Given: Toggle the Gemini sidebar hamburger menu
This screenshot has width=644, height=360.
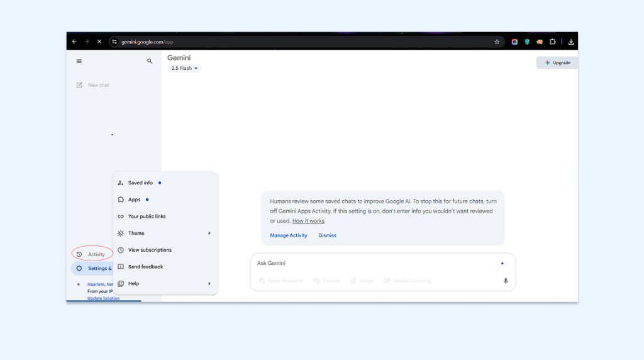Looking at the screenshot, I should point(79,61).
